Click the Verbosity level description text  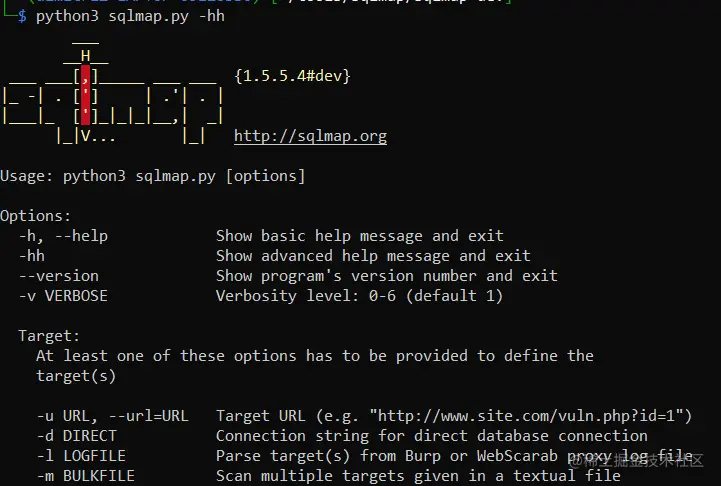tap(360, 296)
